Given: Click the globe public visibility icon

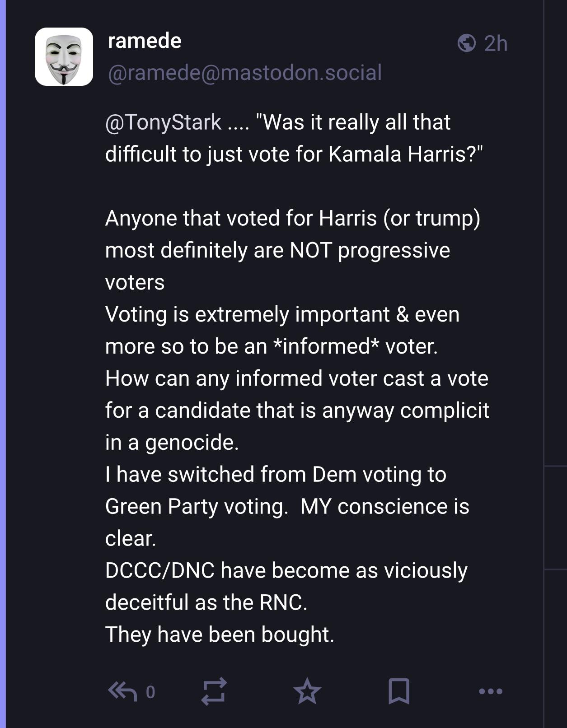Looking at the screenshot, I should (466, 43).
